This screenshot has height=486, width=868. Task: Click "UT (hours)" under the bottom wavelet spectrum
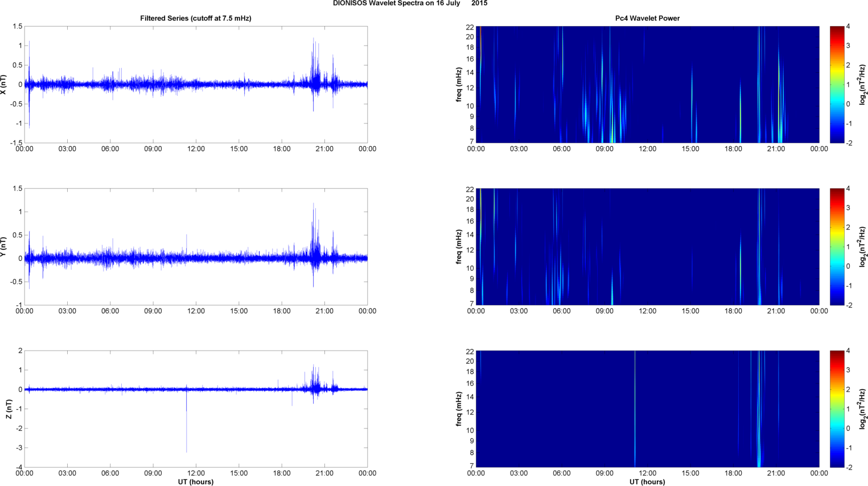[x=647, y=482]
